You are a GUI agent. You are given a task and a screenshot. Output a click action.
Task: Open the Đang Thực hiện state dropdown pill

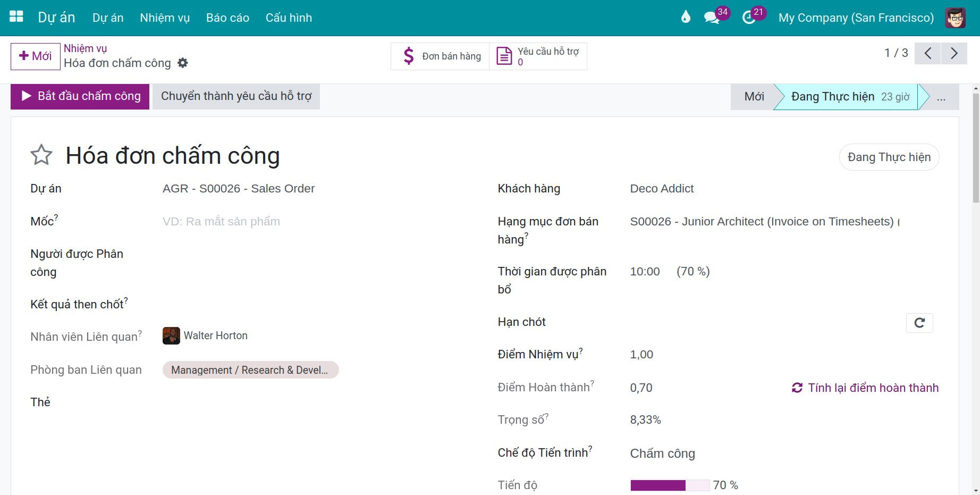click(889, 157)
